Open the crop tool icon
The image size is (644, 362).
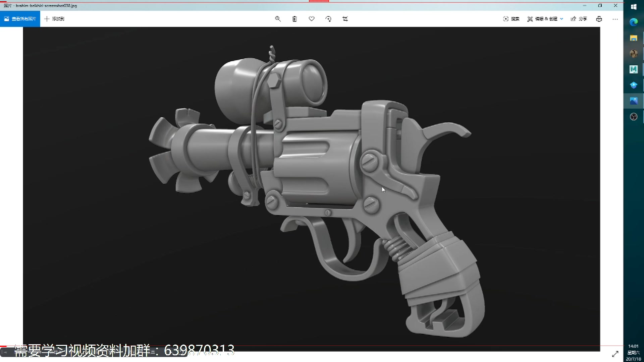(345, 19)
